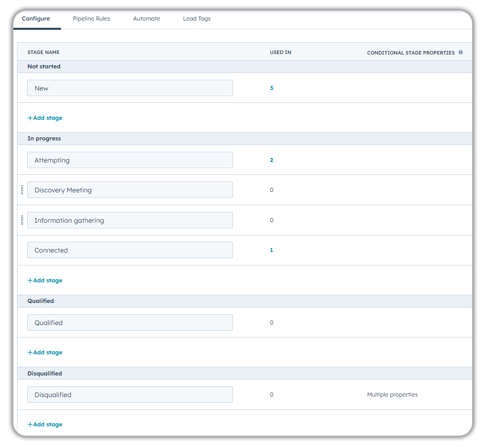Add stage under In progress section
486x448 pixels.
click(x=45, y=280)
